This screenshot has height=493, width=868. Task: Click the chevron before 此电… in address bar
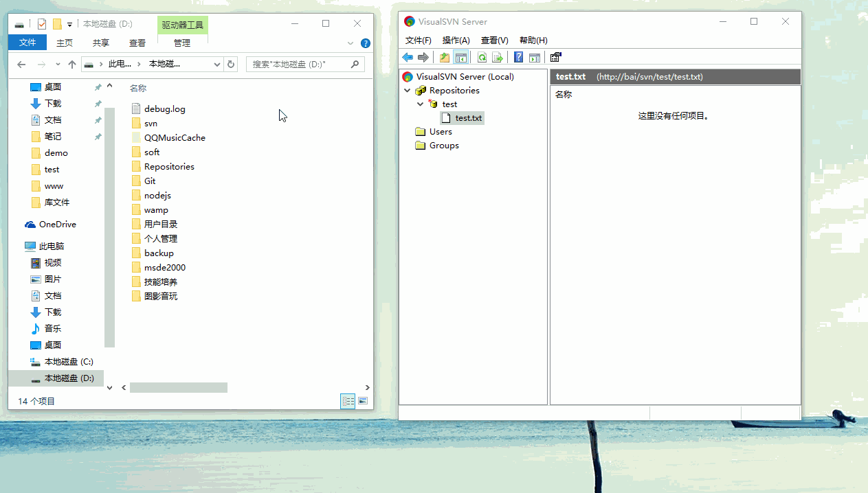point(100,65)
